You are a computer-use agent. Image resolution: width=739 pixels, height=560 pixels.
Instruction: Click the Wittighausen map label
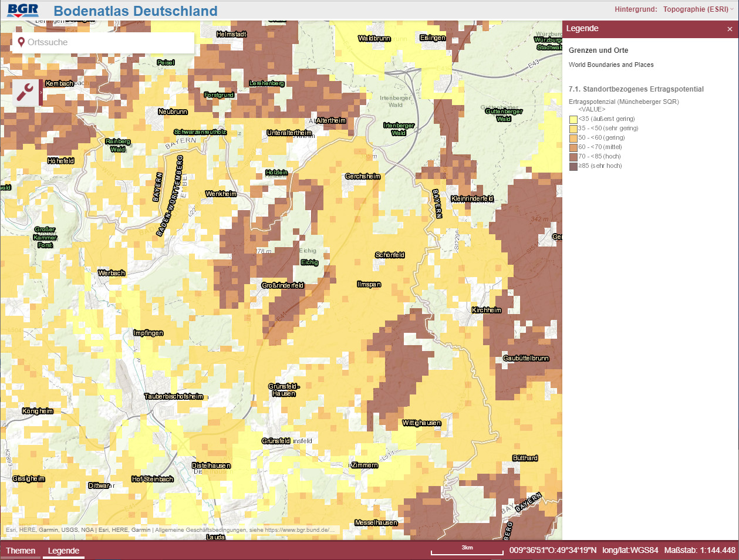(x=421, y=423)
